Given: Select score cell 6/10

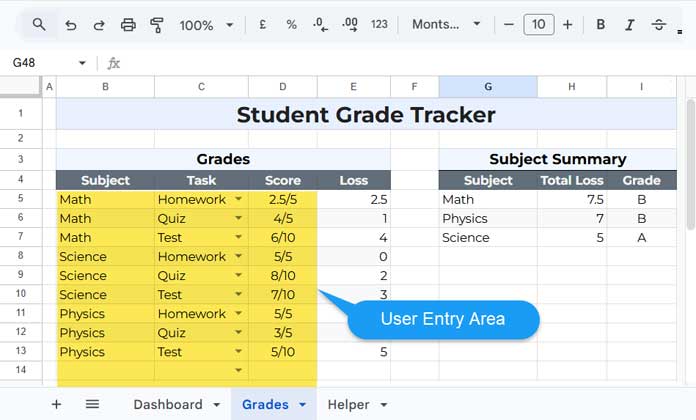Looking at the screenshot, I should (283, 238).
